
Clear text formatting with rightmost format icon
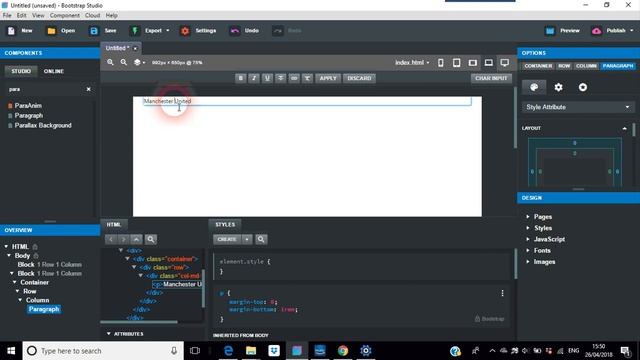click(x=307, y=78)
